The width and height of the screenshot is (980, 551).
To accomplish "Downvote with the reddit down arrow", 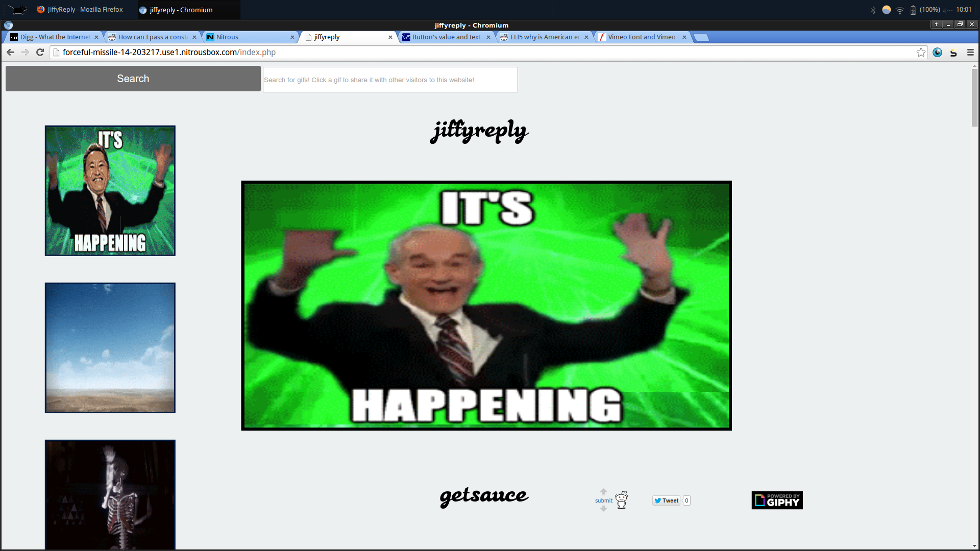I will [x=603, y=509].
